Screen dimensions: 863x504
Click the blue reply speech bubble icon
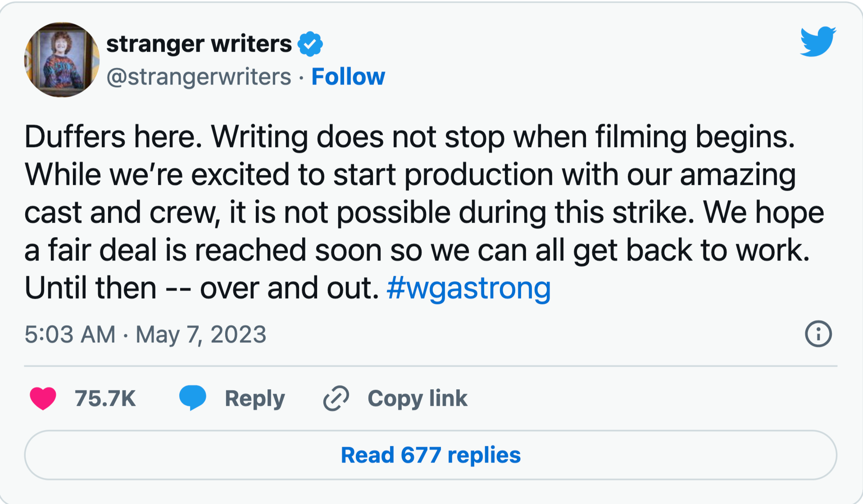pos(192,397)
